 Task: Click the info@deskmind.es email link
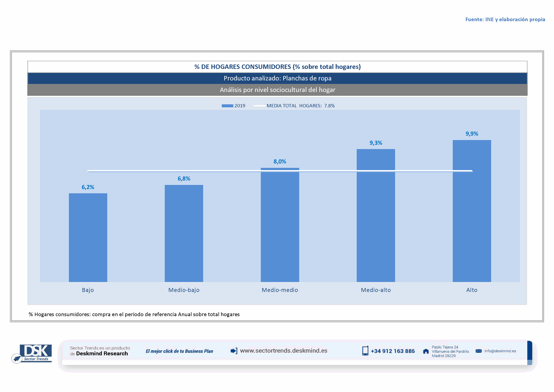[500, 351]
